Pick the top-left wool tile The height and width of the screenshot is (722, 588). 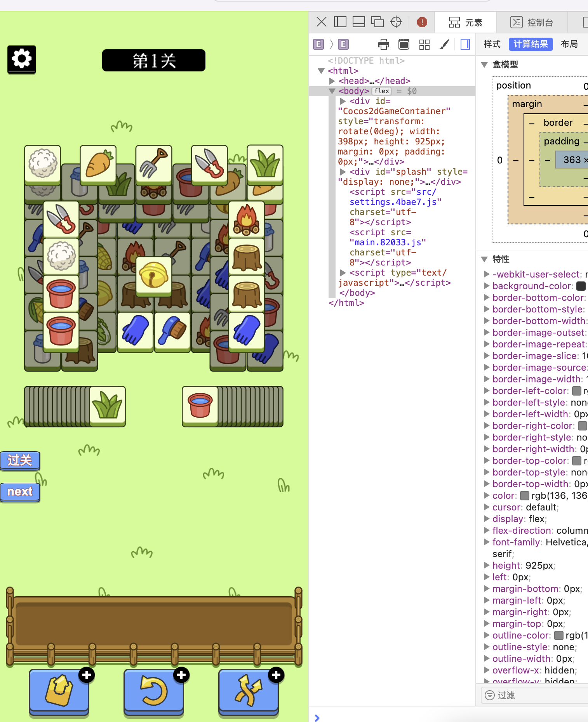point(43,165)
